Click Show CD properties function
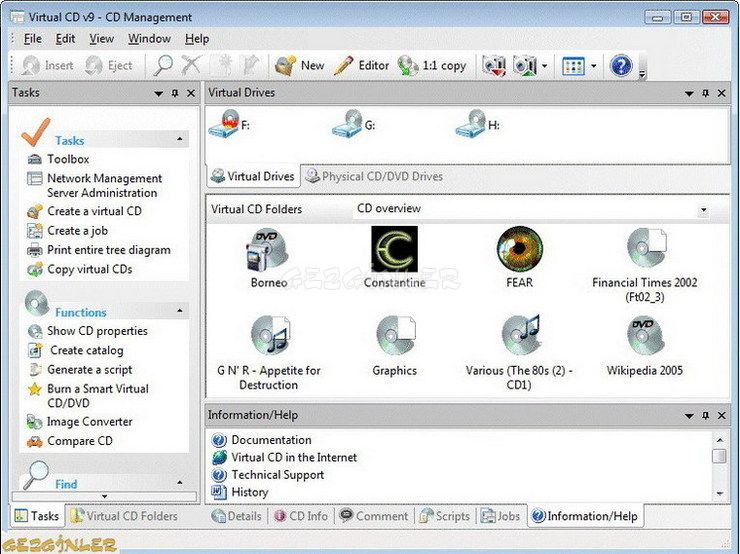The image size is (740, 554). (88, 331)
